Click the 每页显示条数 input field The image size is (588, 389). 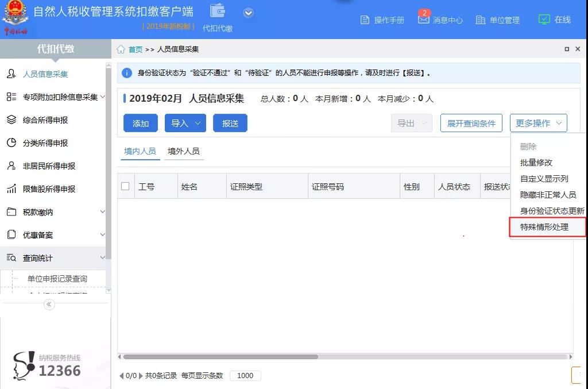[245, 375]
